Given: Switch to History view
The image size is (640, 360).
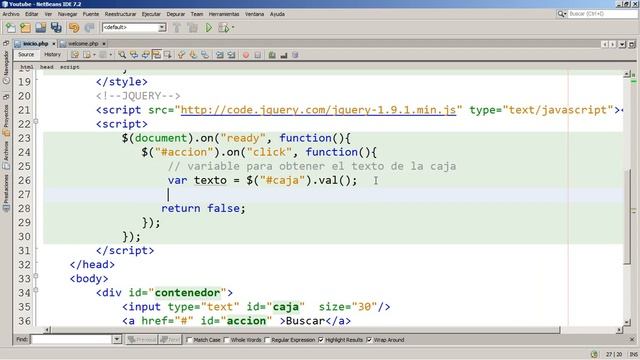Looking at the screenshot, I should click(x=52, y=54).
